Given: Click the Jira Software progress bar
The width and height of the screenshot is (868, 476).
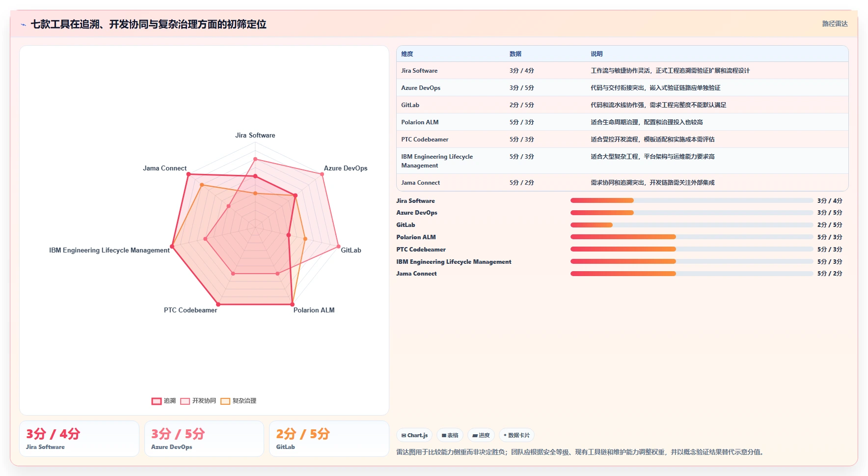Looking at the screenshot, I should [691, 200].
